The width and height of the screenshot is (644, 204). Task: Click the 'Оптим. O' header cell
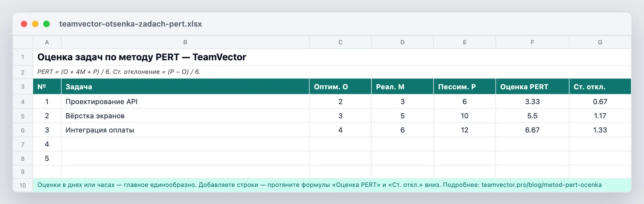click(x=340, y=87)
